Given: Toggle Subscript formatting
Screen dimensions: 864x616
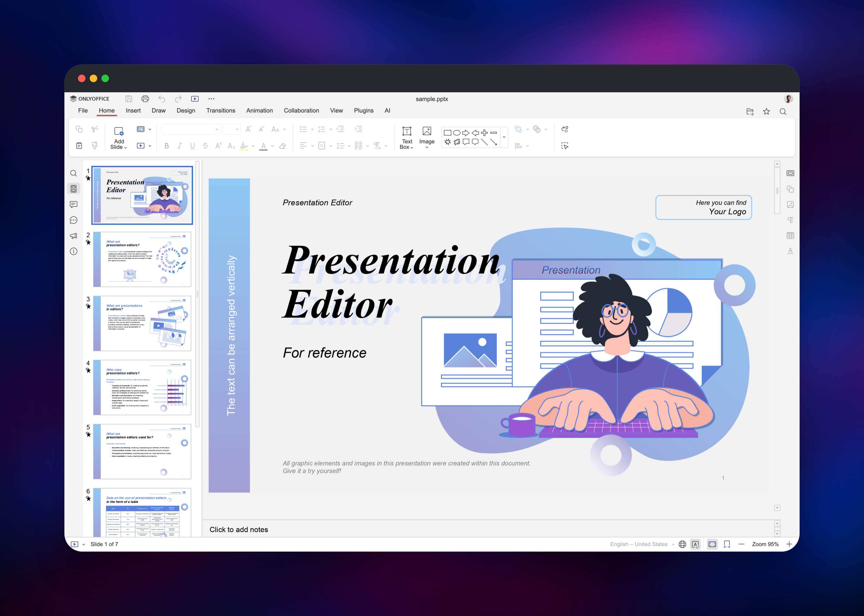Looking at the screenshot, I should pos(231,146).
